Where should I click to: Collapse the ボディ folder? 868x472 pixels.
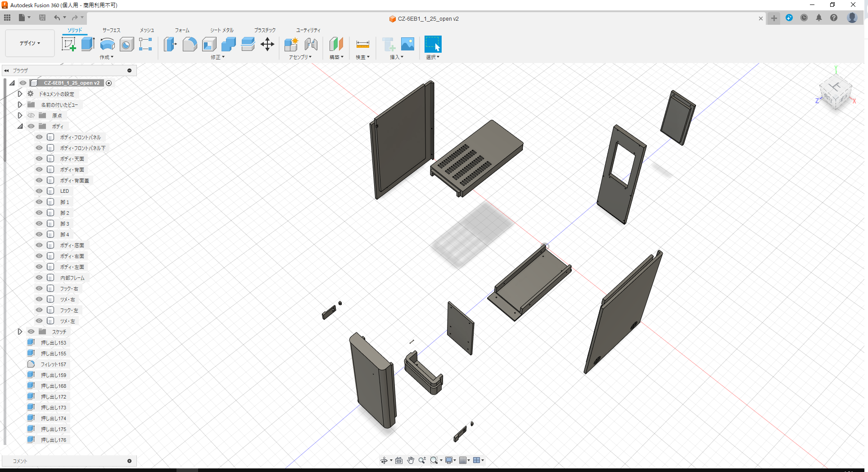(x=20, y=126)
